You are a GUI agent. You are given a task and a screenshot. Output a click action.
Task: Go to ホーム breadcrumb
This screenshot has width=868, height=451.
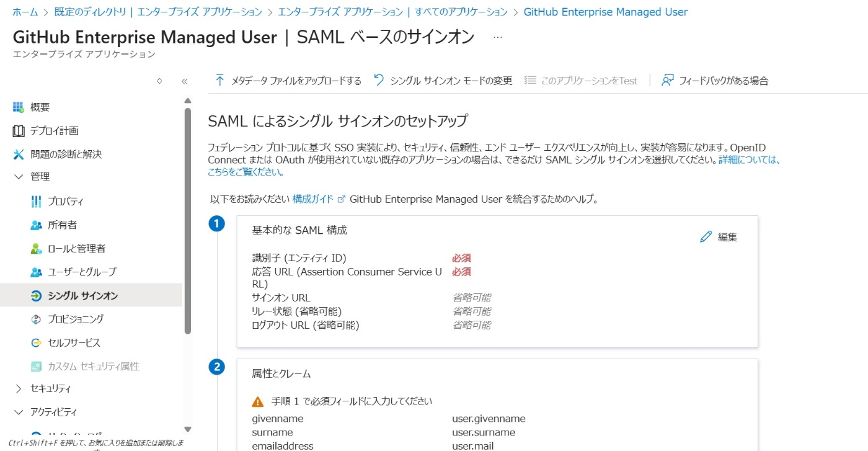pos(25,12)
